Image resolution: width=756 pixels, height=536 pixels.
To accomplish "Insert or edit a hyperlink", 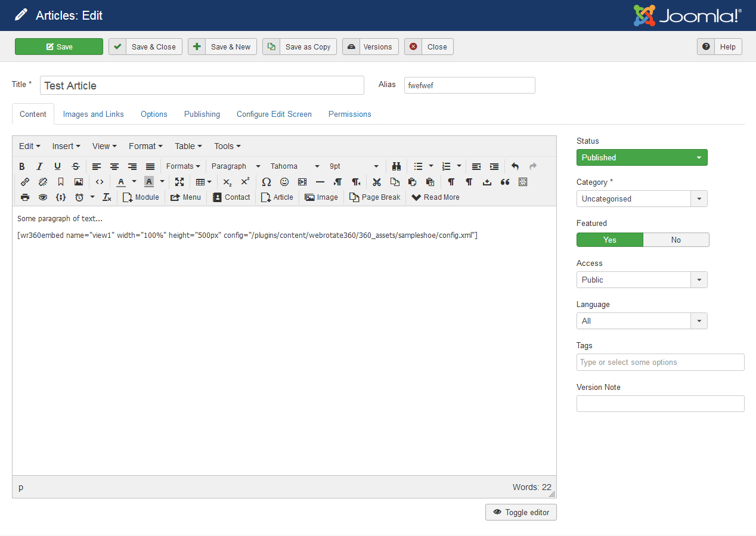I will tap(25, 182).
